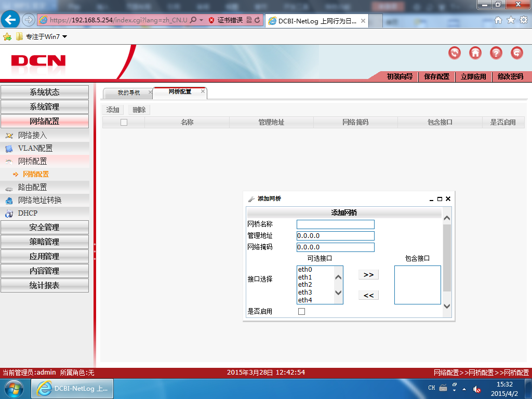532x399 pixels.
Task: Click the 网络掩码 input field
Action: pos(335,247)
